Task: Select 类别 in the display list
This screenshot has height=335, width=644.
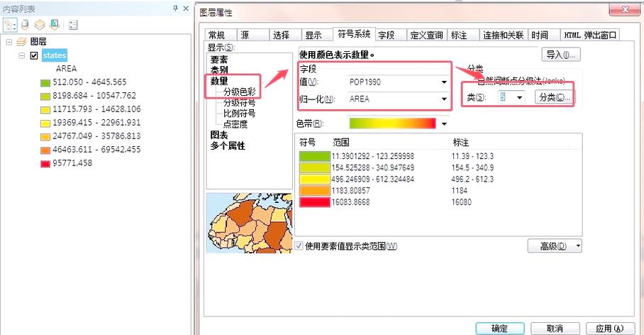Action: coord(219,70)
